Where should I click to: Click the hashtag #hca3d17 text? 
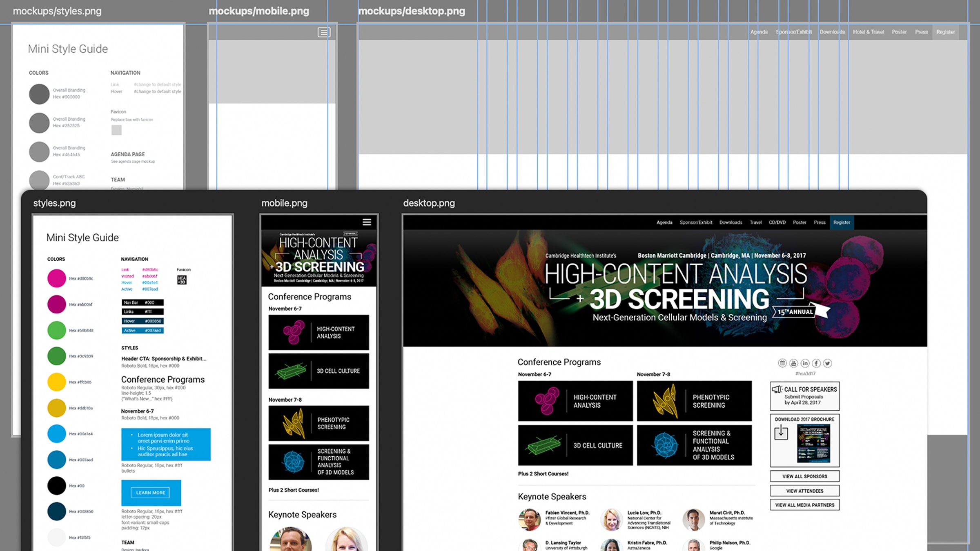pyautogui.click(x=805, y=373)
